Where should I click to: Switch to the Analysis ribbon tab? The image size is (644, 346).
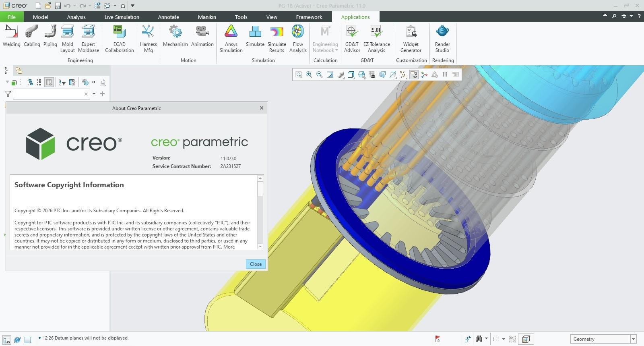(x=76, y=17)
